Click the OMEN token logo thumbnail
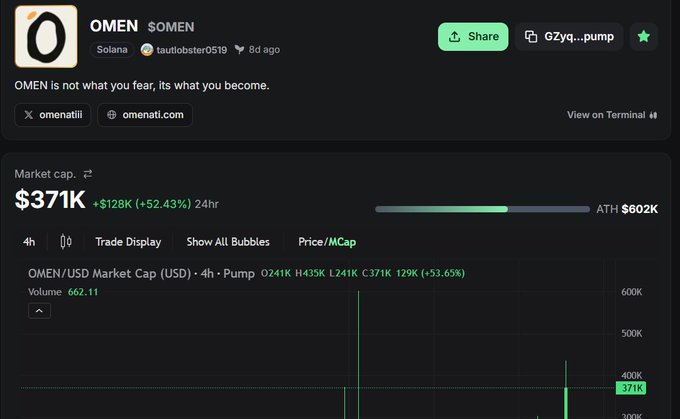 (46, 36)
